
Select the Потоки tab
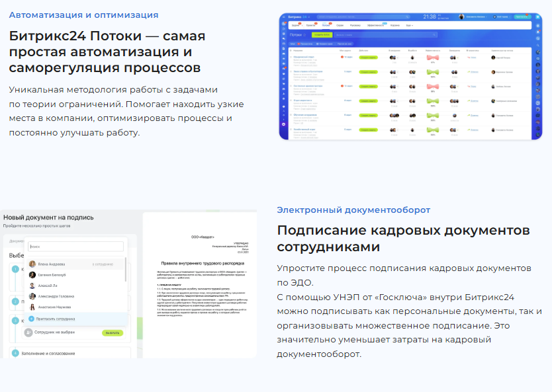326,25
